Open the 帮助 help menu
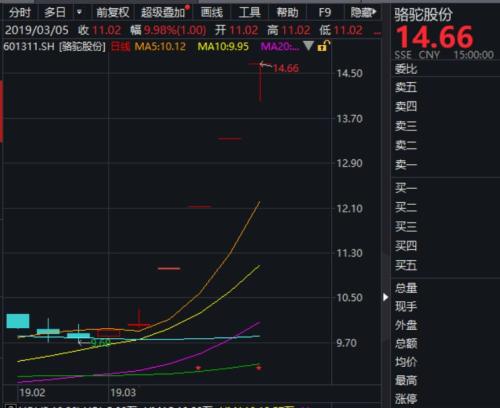 pyautogui.click(x=287, y=13)
